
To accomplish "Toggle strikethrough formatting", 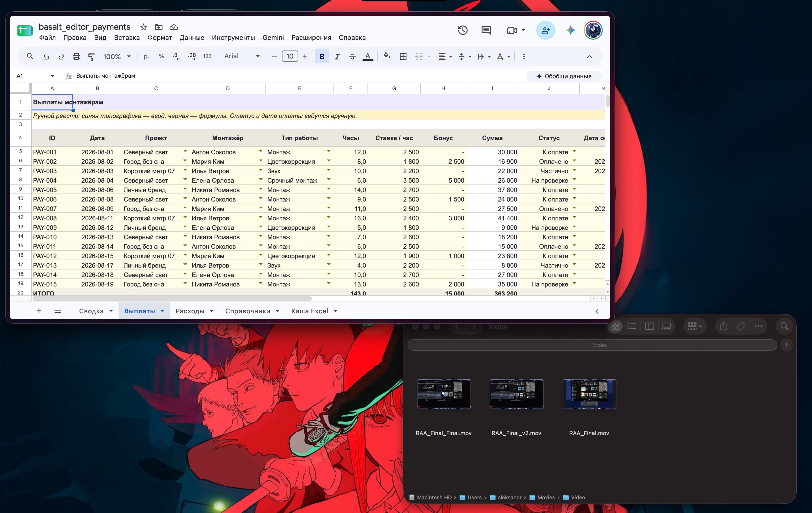I will pos(352,57).
